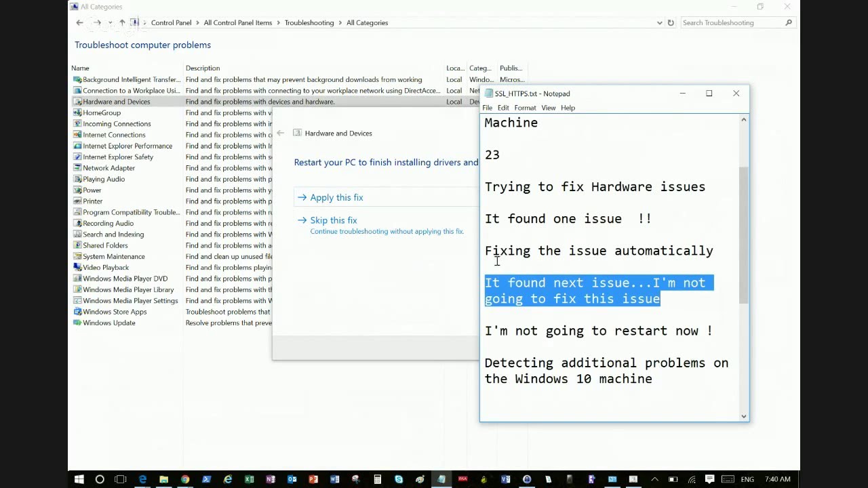Expand the breadcrumb chevron after Control Panel
This screenshot has width=868, height=488.
pyautogui.click(x=196, y=22)
